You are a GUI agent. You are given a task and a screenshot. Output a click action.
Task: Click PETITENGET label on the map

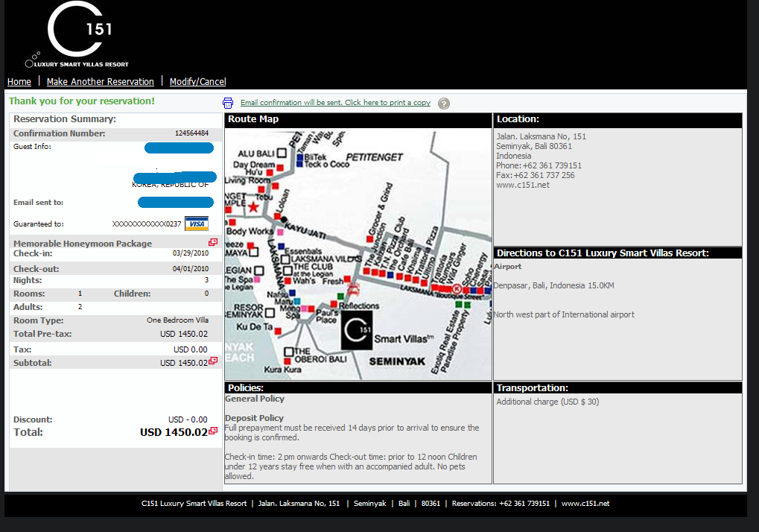coord(374,157)
